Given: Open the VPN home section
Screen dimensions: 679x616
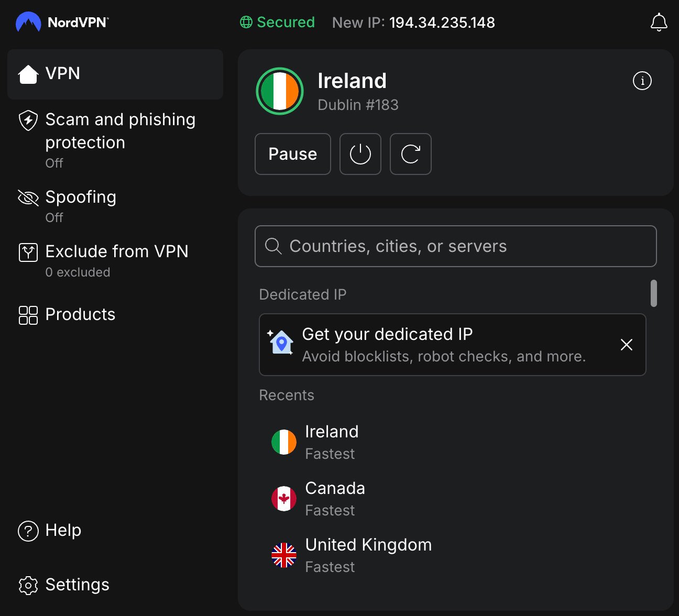Looking at the screenshot, I should [x=115, y=74].
